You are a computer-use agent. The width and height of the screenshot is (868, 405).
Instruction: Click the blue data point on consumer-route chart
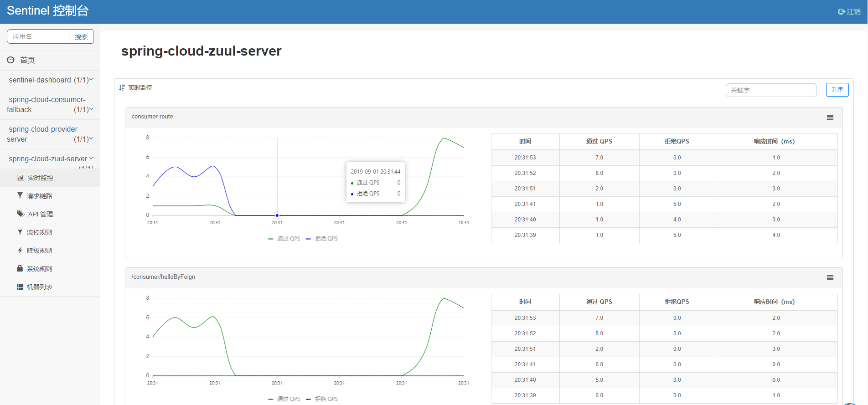tap(277, 215)
